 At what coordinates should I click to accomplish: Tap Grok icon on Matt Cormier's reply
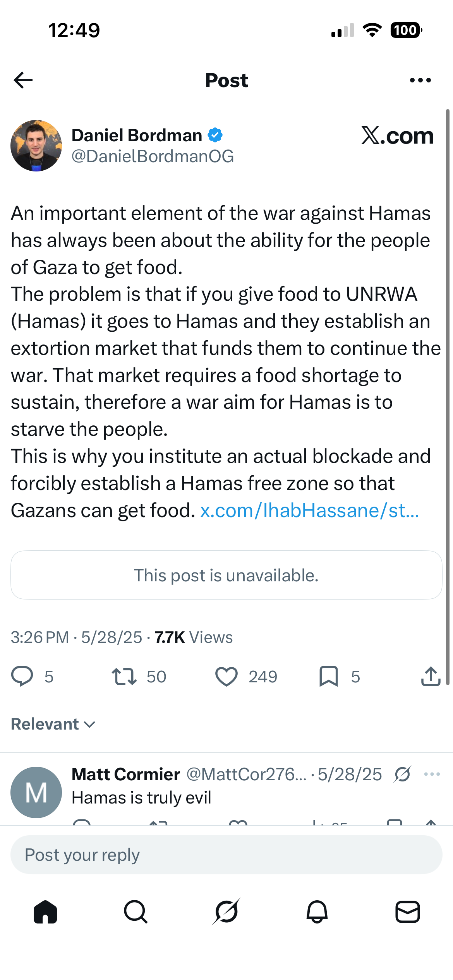(403, 774)
